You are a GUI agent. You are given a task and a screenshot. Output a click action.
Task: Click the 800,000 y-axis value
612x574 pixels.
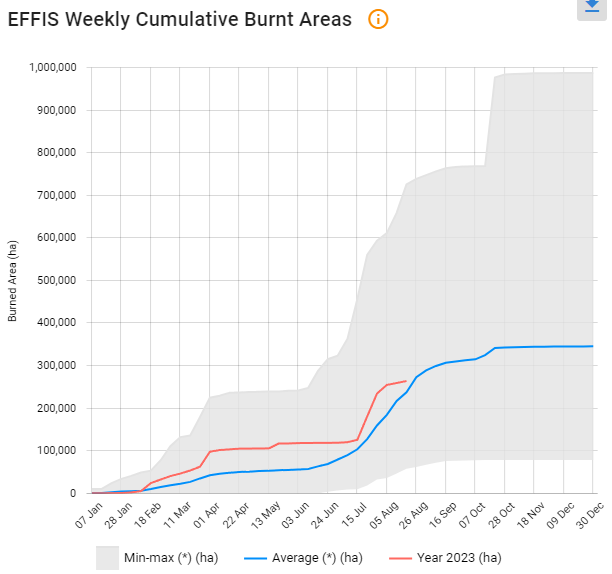[x=57, y=153]
